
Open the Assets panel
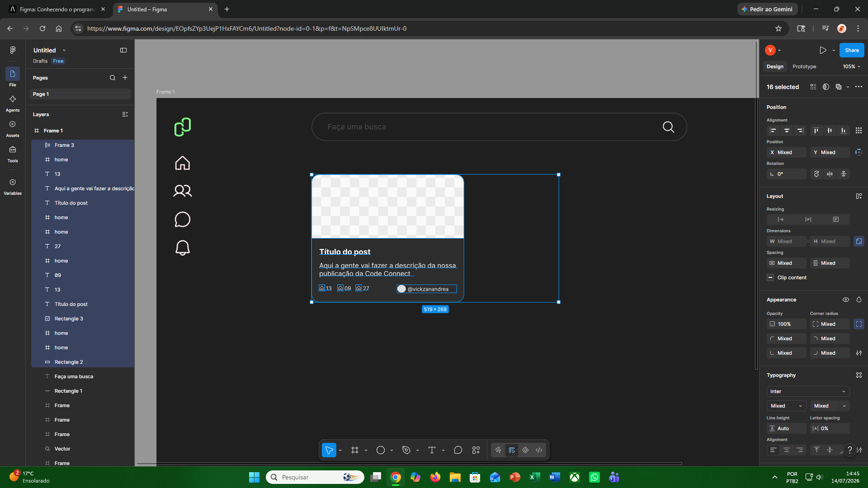(x=13, y=128)
